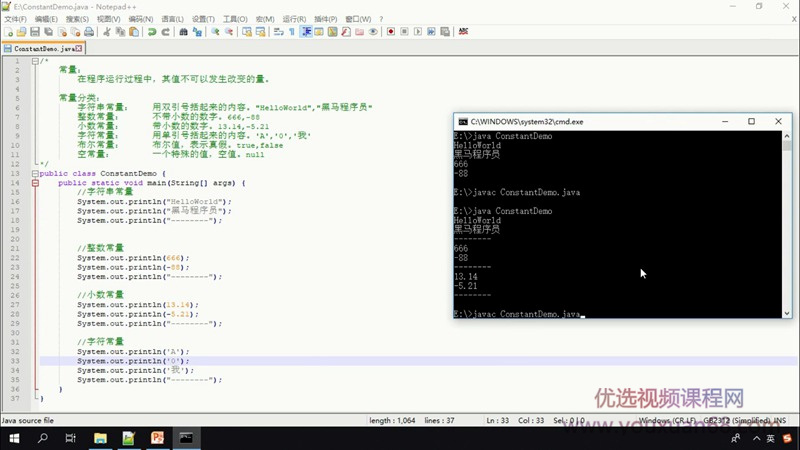Viewport: 800px width, 450px height.
Task: Click the Undo arrow icon
Action: point(152,32)
